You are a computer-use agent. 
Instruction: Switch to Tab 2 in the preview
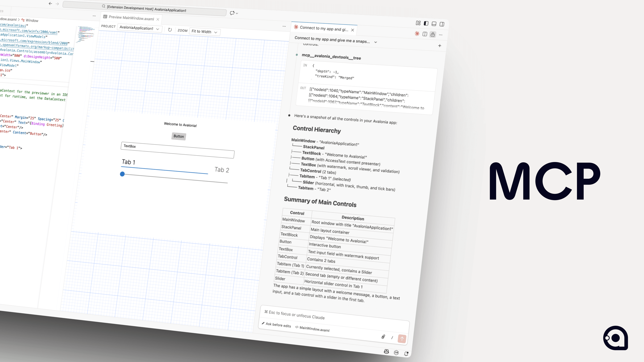pyautogui.click(x=222, y=170)
